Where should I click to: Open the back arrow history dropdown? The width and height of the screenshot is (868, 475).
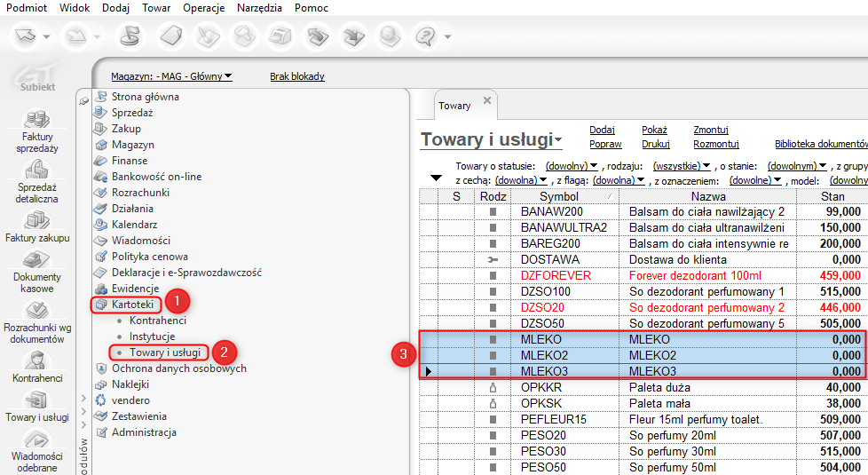pyautogui.click(x=46, y=37)
